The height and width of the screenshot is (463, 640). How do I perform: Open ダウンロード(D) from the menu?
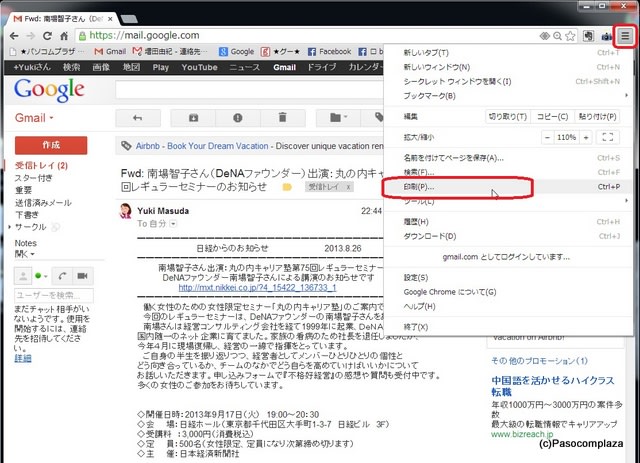(x=509, y=236)
